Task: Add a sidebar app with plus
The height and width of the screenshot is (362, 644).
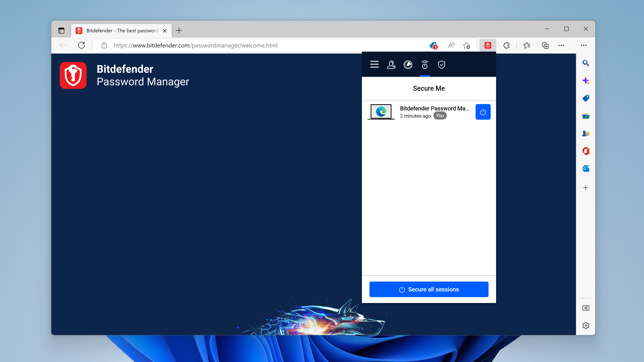Action: point(586,188)
